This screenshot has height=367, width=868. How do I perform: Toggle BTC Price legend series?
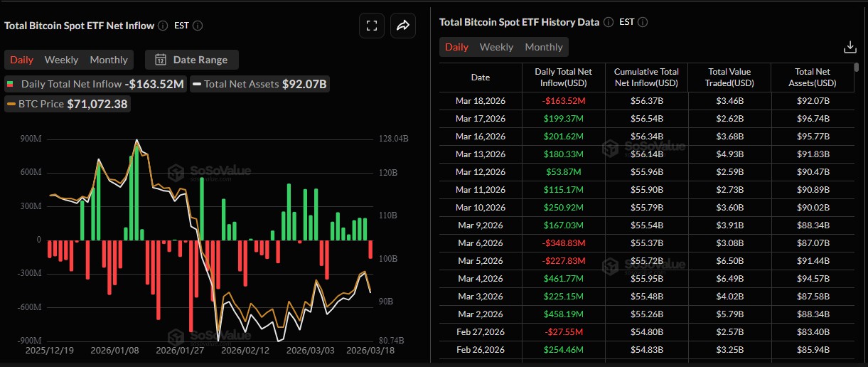pos(68,104)
